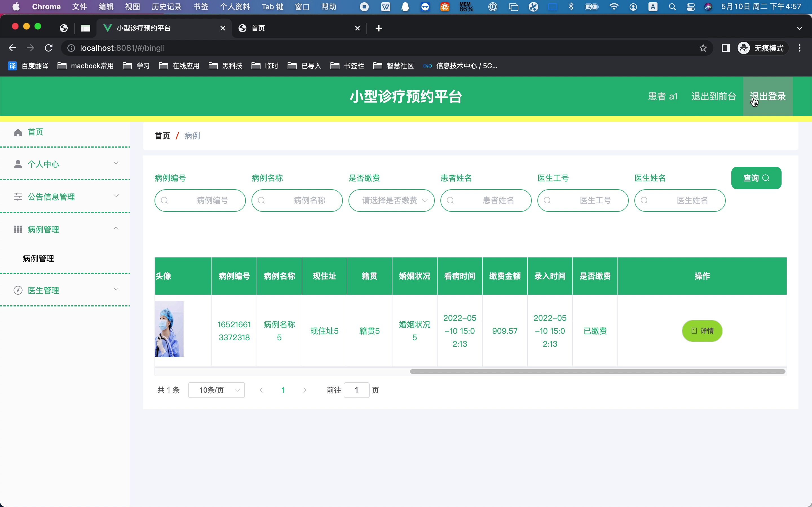
Task: Click the horizontal table scrollbar
Action: (x=597, y=372)
